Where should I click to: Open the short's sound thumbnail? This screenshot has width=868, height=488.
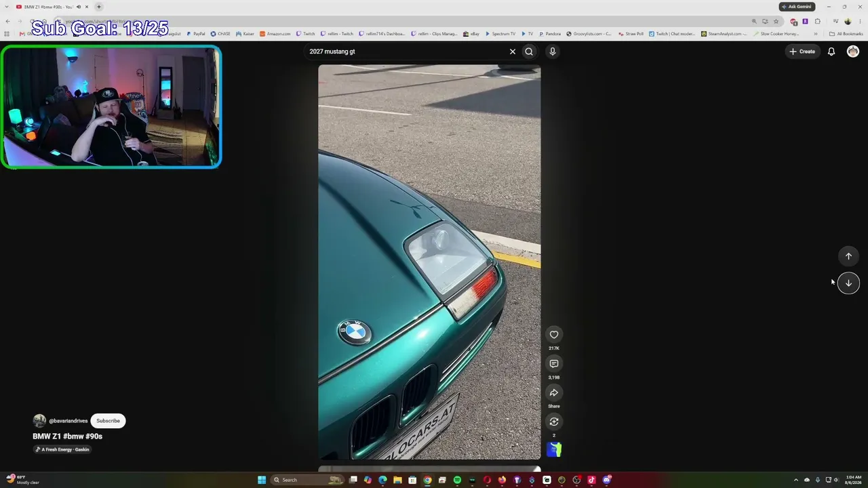(x=554, y=449)
